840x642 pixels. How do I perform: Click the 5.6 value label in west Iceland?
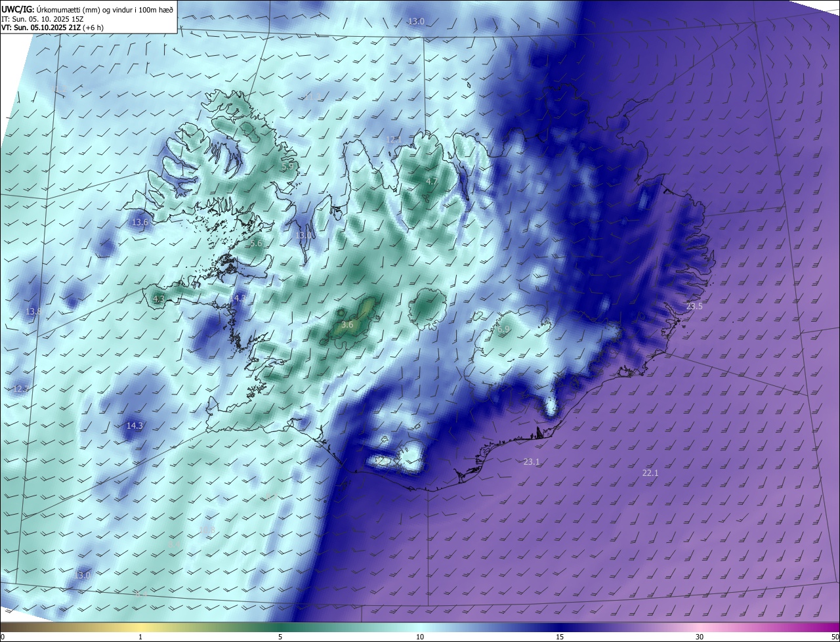pyautogui.click(x=256, y=243)
